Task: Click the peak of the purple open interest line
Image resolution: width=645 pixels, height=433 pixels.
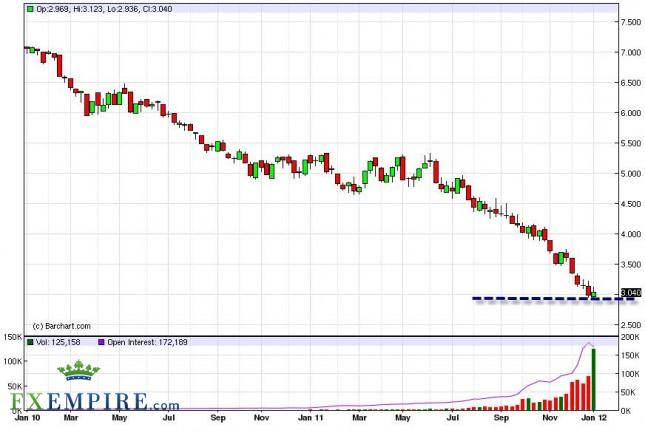Action: [589, 343]
